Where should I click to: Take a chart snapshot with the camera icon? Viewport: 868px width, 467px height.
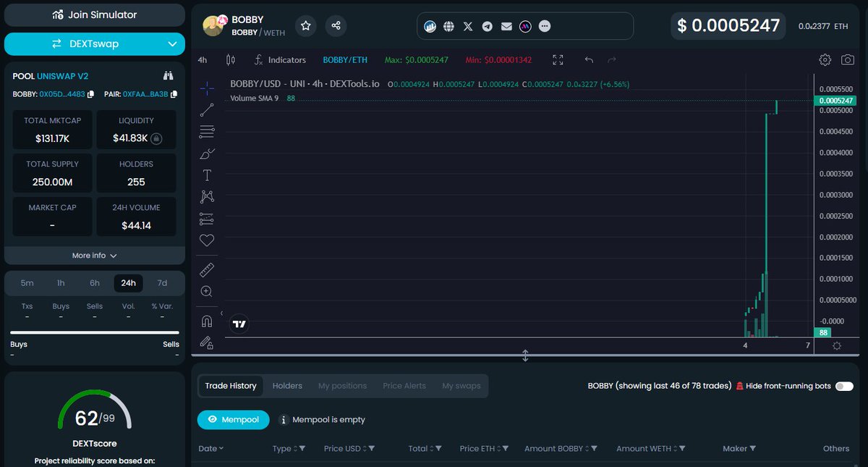(x=847, y=60)
